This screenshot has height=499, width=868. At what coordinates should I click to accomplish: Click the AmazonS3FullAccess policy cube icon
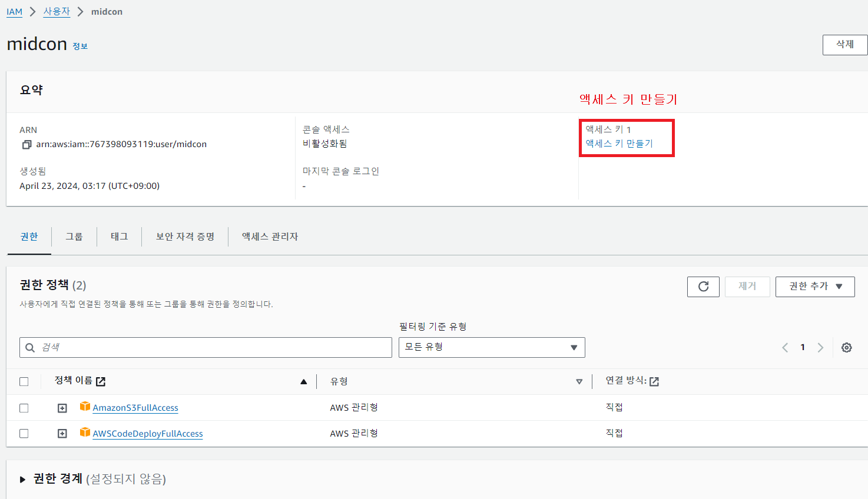tap(85, 407)
